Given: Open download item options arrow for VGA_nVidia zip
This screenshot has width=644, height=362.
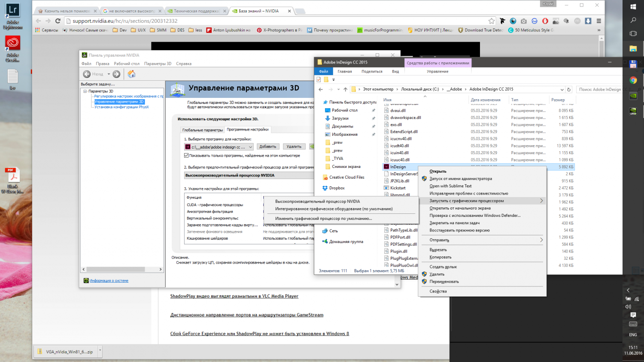Looking at the screenshot, I should [100, 350].
